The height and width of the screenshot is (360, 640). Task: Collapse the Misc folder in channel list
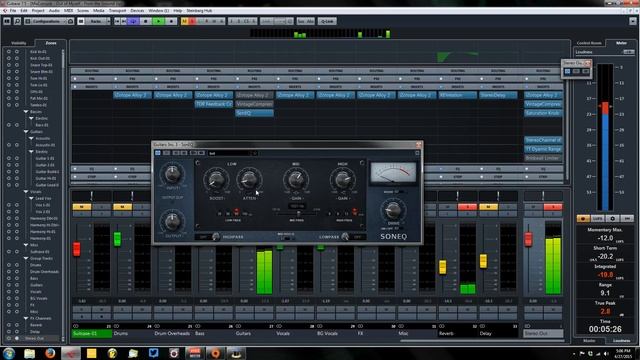pos(26,245)
